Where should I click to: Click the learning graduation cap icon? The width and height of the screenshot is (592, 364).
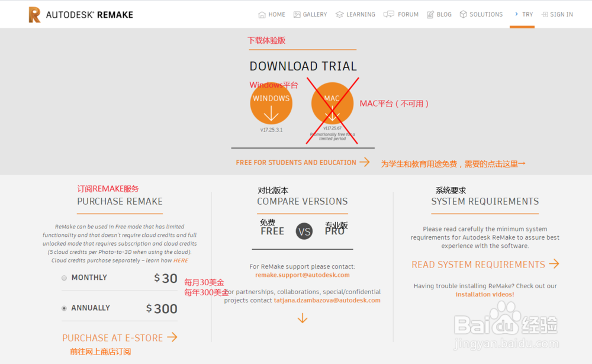339,15
